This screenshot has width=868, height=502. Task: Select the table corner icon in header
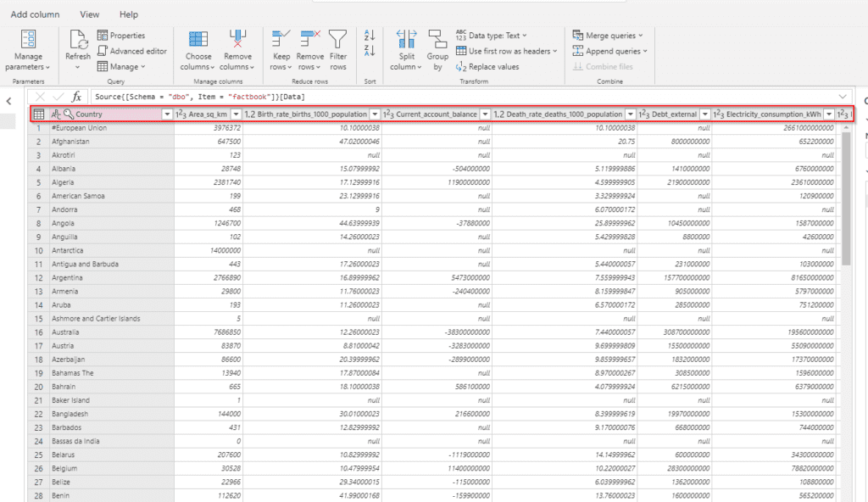point(39,114)
